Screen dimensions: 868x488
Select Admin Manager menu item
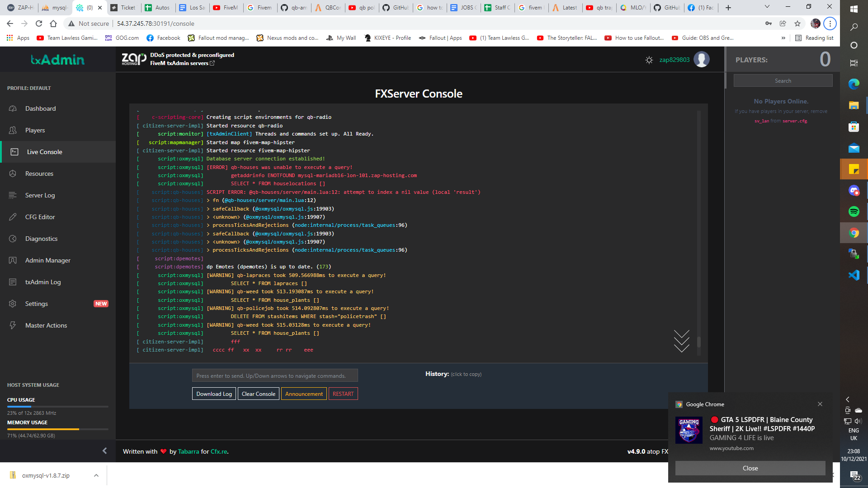coord(48,260)
